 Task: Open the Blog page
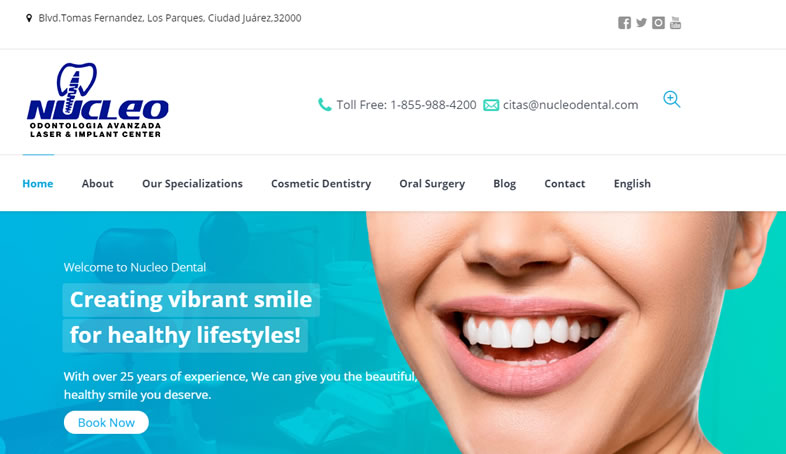point(505,184)
